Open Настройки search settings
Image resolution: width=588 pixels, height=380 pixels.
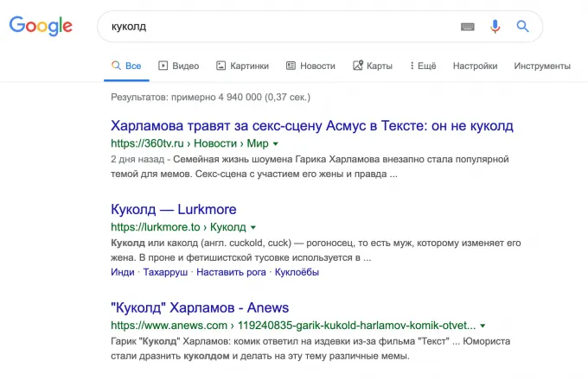(x=475, y=66)
